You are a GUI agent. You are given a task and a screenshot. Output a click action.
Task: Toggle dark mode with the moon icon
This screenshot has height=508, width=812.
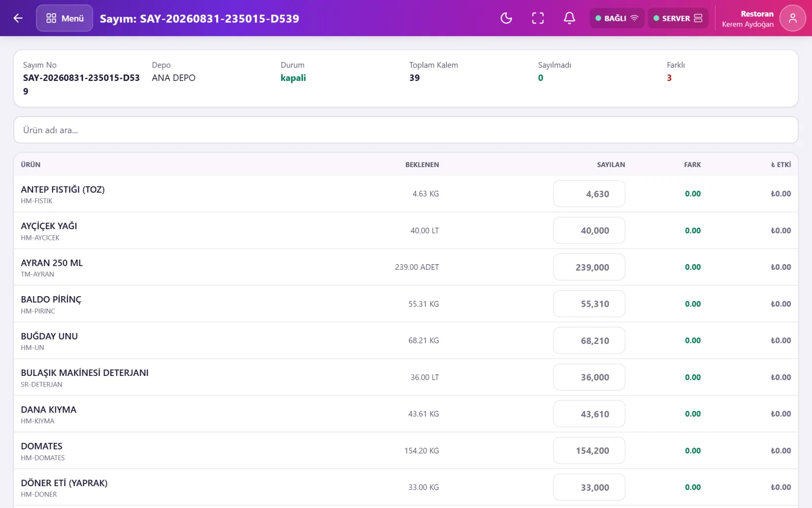[506, 18]
